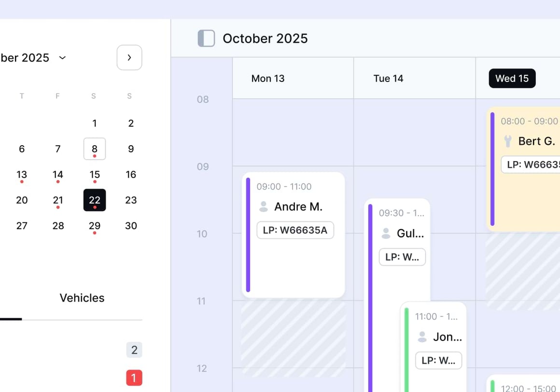Click the person icon beside Andre M.
The image size is (560, 392).
263,207
